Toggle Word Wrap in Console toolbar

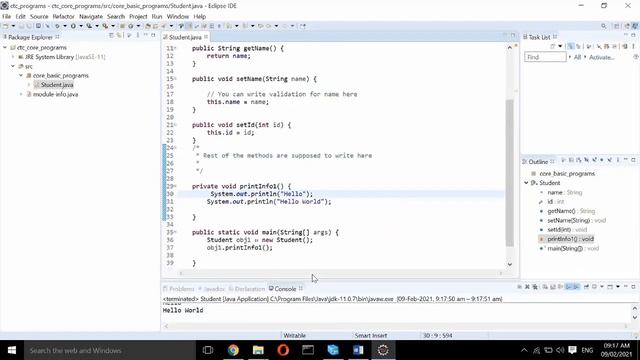click(x=560, y=287)
